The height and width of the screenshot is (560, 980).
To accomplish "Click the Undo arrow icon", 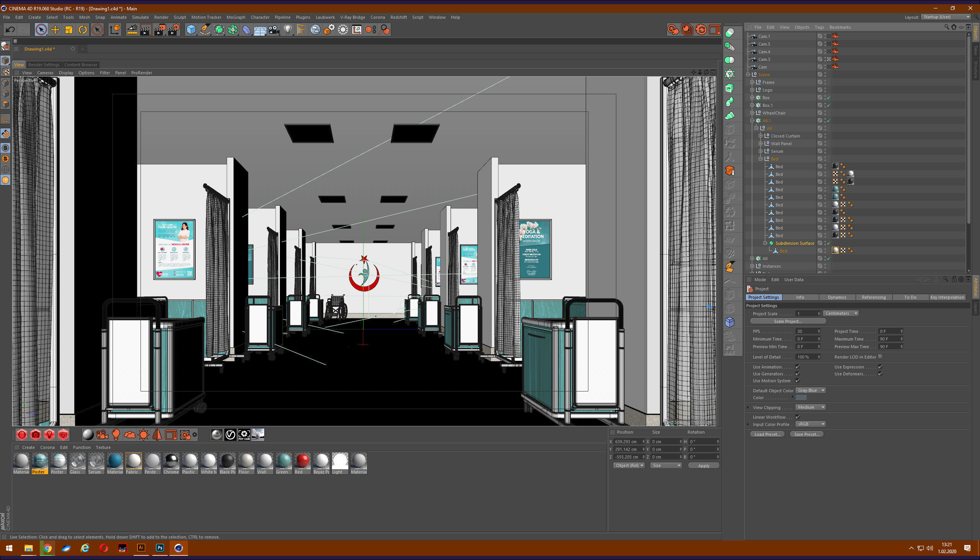I will tap(10, 29).
